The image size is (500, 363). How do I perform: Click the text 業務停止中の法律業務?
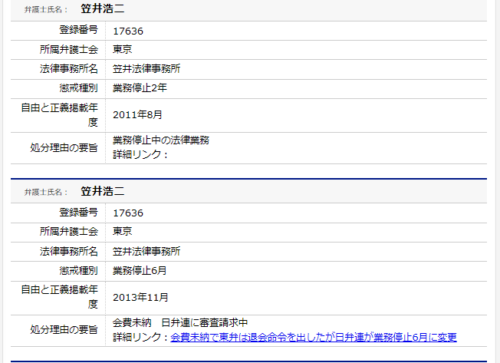coord(161,140)
